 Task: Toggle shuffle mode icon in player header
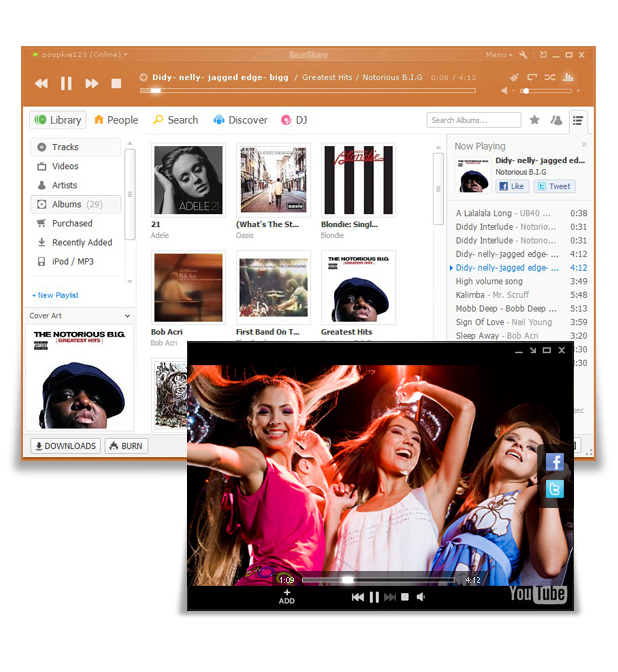click(x=550, y=77)
